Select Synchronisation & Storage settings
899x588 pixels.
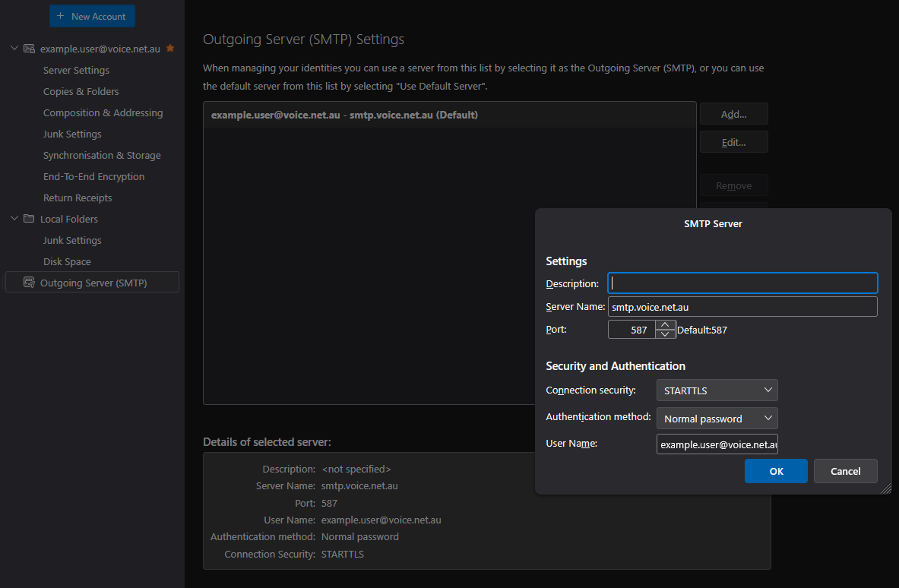102,155
